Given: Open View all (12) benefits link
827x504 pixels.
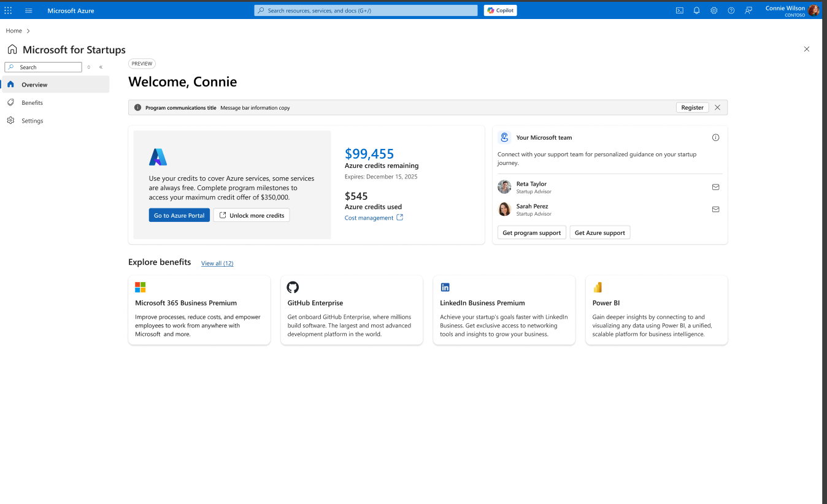Looking at the screenshot, I should 217,263.
